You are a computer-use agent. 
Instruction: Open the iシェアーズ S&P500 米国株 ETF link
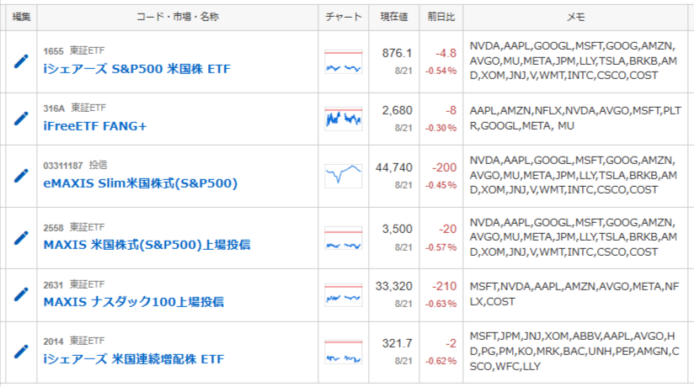(x=137, y=69)
